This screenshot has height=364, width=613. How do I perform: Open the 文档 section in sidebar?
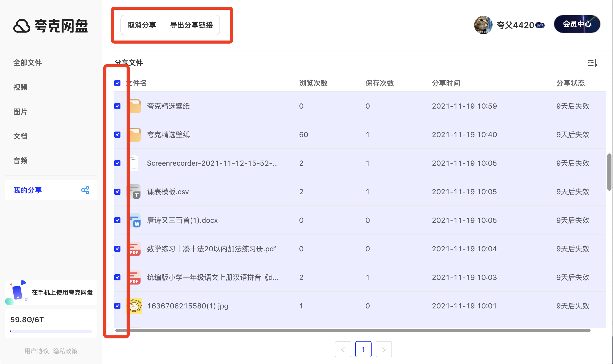[x=20, y=136]
